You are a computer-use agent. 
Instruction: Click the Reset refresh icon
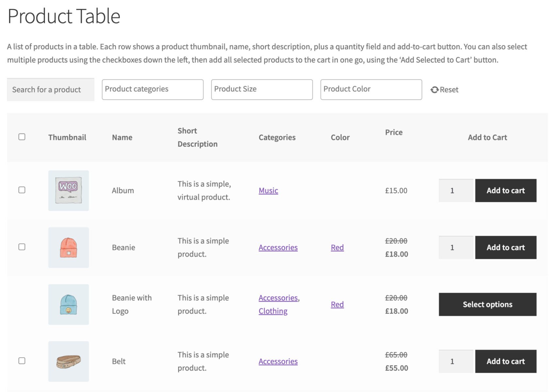coord(435,90)
